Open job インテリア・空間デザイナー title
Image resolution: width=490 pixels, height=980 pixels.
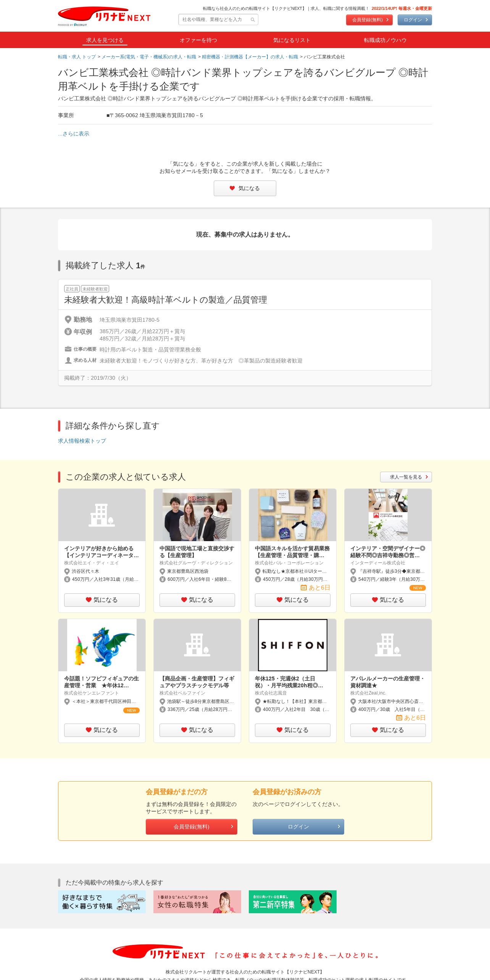coord(388,552)
